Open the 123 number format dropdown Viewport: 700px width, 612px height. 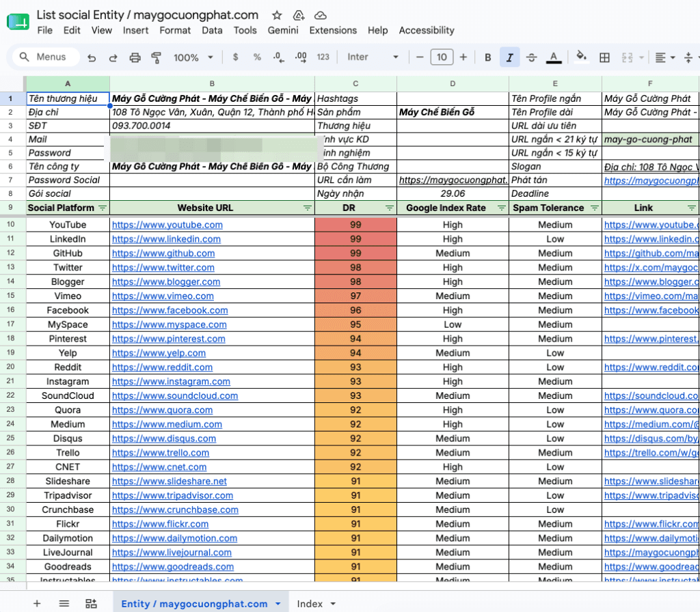click(323, 57)
